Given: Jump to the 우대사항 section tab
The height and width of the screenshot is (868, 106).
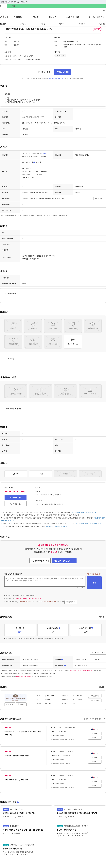Looking at the screenshot, I should pyautogui.click(x=43, y=24).
